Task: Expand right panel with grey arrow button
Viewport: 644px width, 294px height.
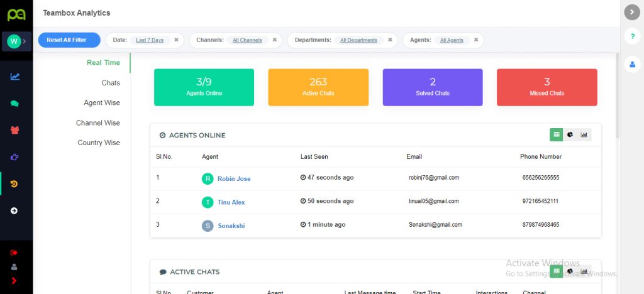Action: coord(632,12)
